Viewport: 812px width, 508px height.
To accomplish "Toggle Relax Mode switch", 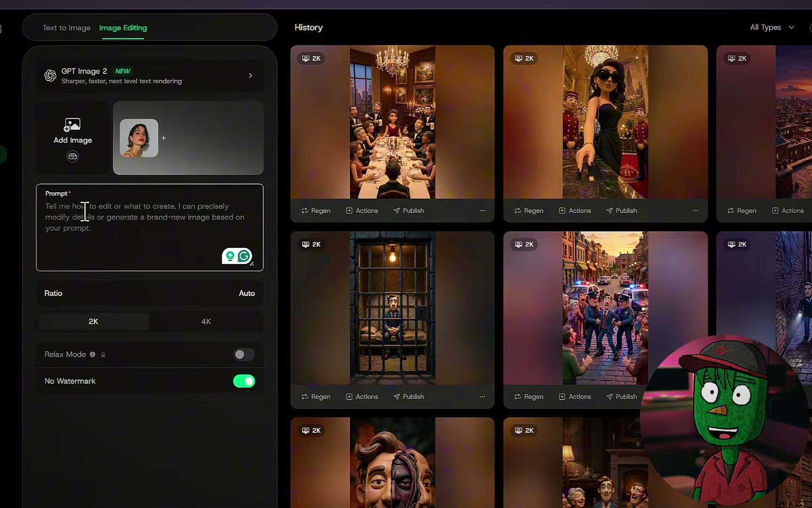I will [x=244, y=354].
